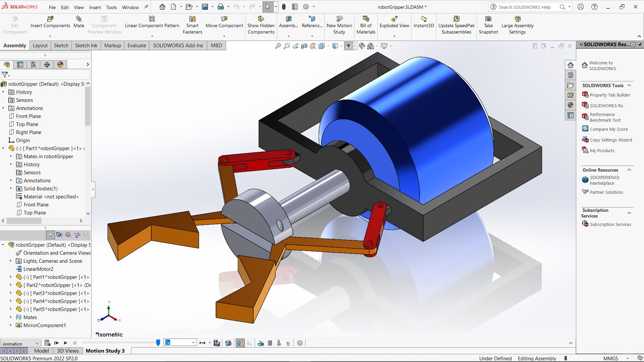Image resolution: width=644 pixels, height=362 pixels.
Task: Switch to the Evaluate tab
Action: coord(137,46)
